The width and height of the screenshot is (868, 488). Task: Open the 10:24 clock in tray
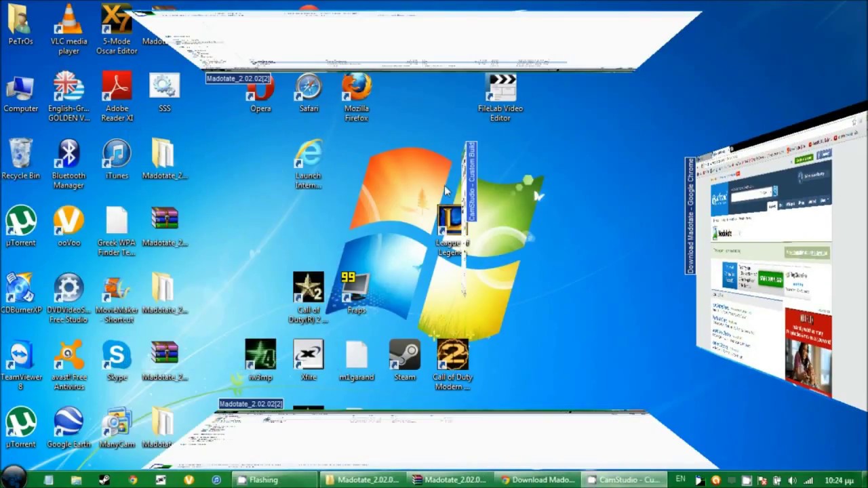pos(840,481)
